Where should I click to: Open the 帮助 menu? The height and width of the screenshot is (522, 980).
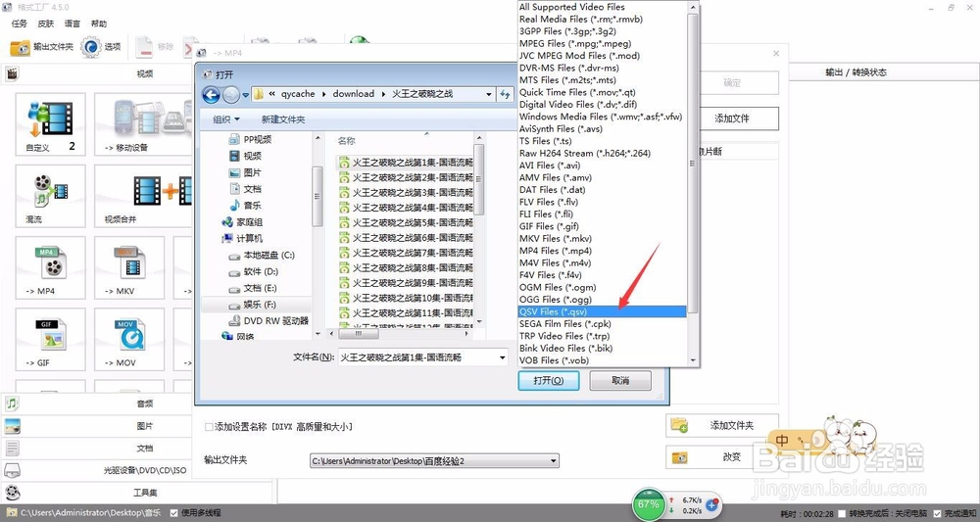pyautogui.click(x=99, y=24)
